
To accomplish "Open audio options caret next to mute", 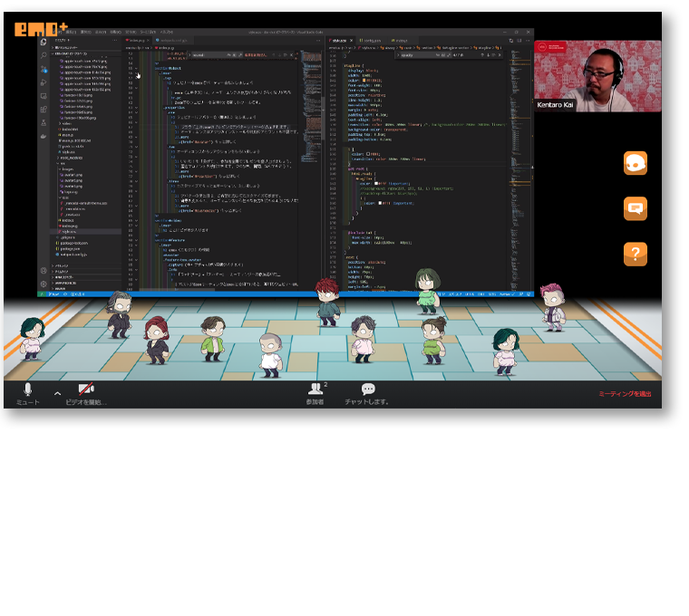I will [57, 393].
